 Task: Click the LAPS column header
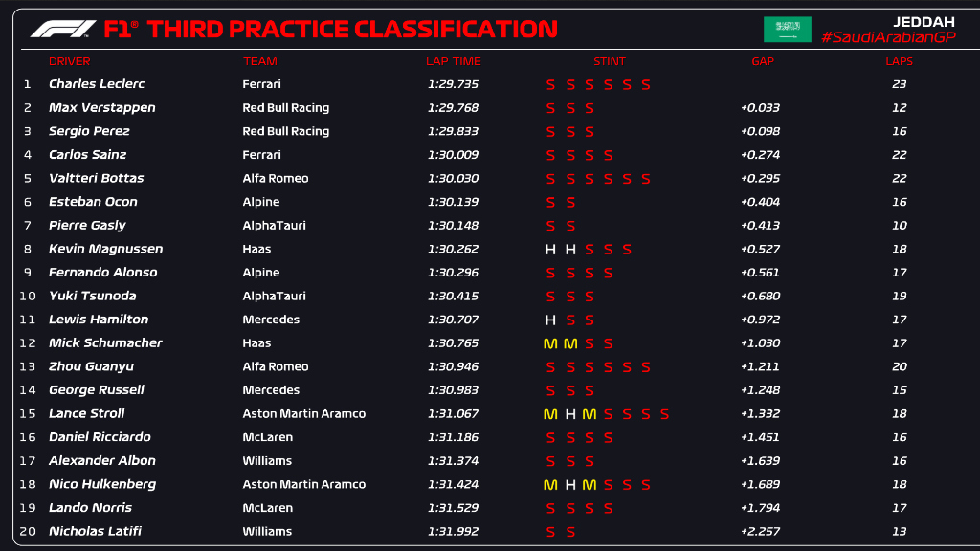click(899, 61)
